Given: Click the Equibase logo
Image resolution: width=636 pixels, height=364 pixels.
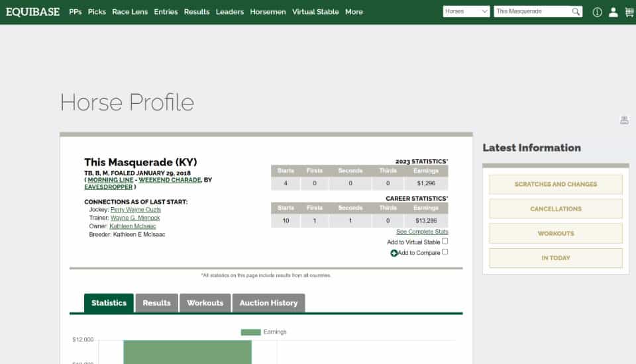Looking at the screenshot, I should [33, 12].
